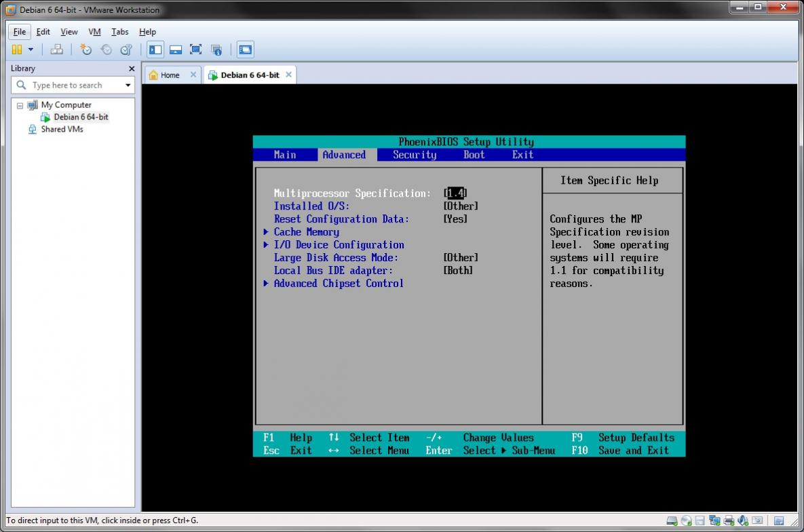This screenshot has height=532, width=804.
Task: Open the power options dropdown arrow
Action: [x=31, y=50]
